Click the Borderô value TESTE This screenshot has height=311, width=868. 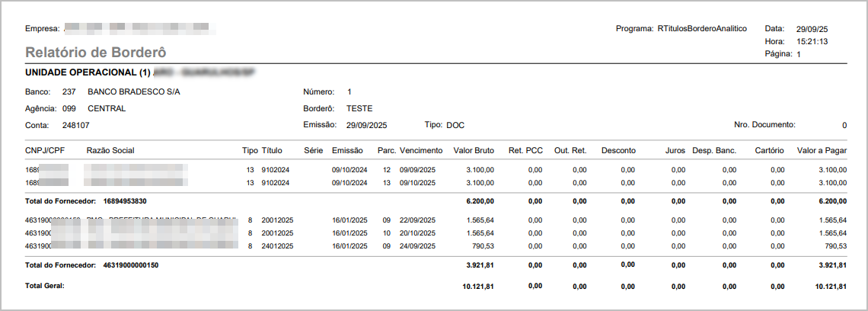pyautogui.click(x=359, y=108)
